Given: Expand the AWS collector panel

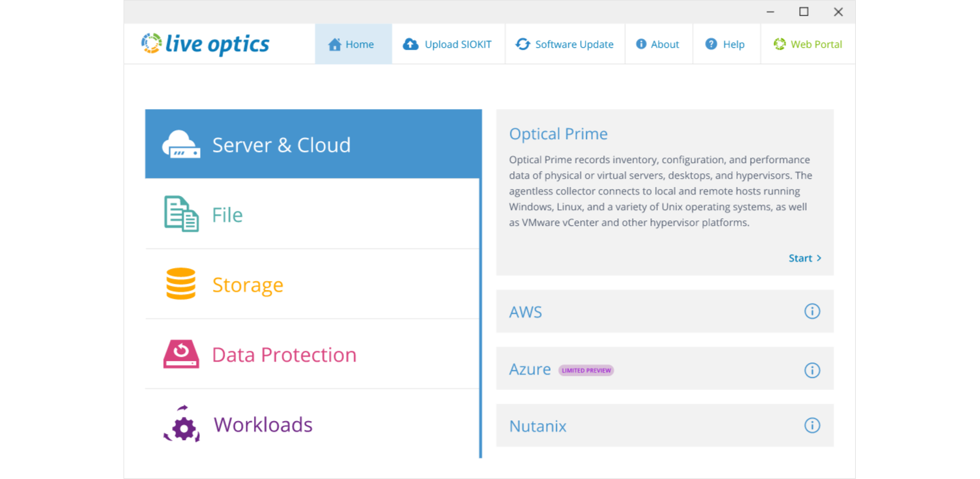Looking at the screenshot, I should 665,311.
